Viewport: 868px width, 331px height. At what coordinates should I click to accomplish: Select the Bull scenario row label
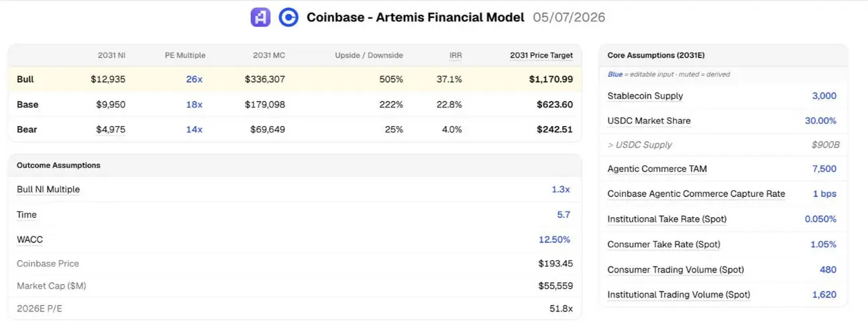[25, 79]
